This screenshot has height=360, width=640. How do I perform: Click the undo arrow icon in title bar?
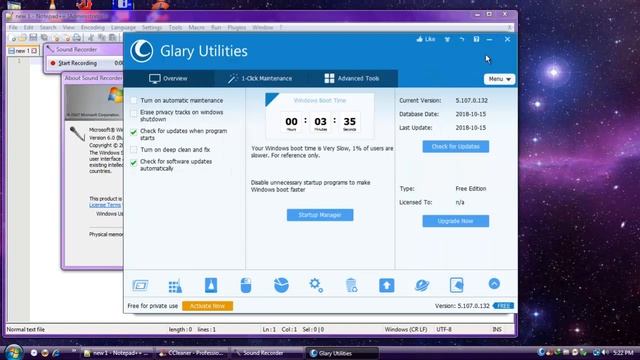tap(462, 40)
